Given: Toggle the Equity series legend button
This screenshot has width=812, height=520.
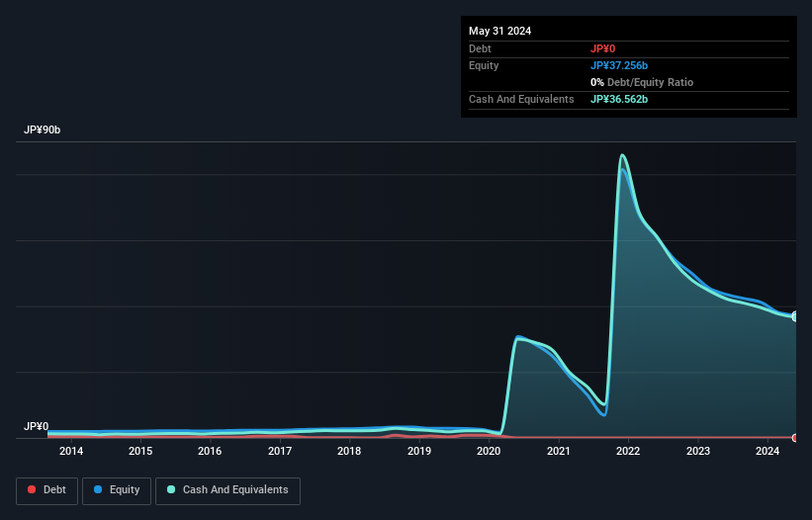Looking at the screenshot, I should (117, 490).
